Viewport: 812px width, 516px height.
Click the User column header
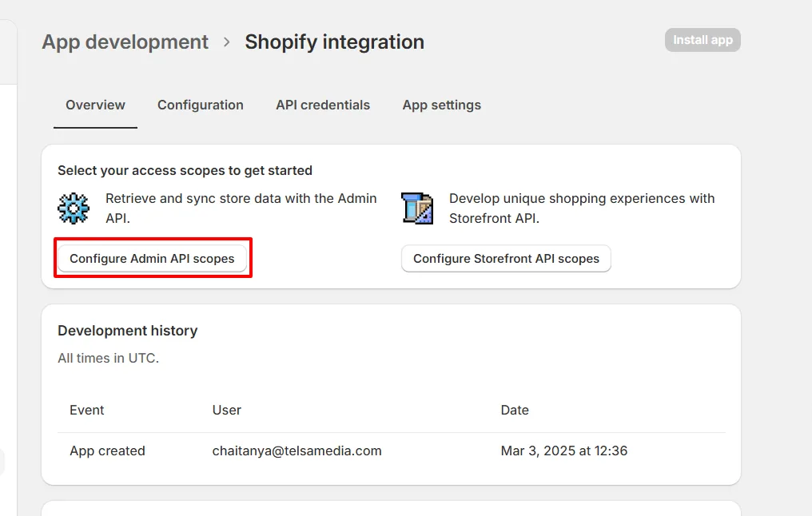pos(227,410)
